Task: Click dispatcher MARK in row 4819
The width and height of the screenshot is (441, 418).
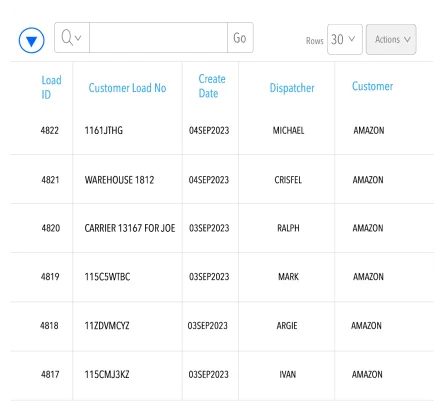Action: (x=288, y=277)
